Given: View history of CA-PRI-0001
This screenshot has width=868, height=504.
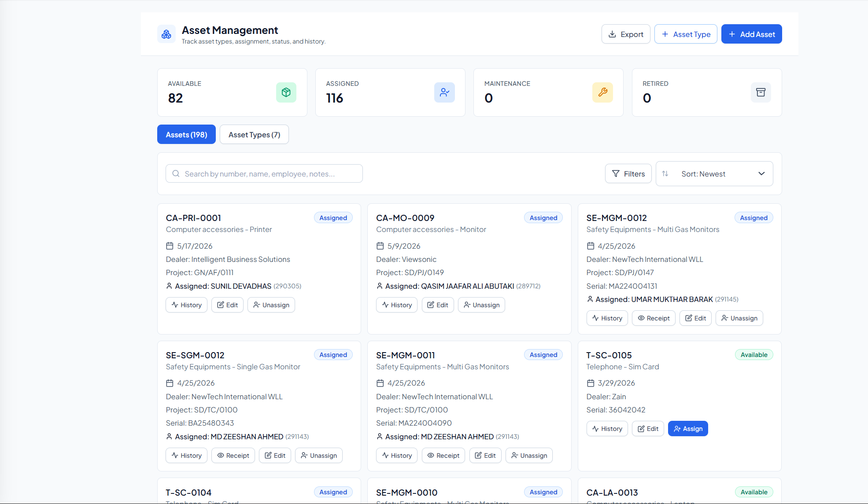Looking at the screenshot, I should tap(186, 305).
